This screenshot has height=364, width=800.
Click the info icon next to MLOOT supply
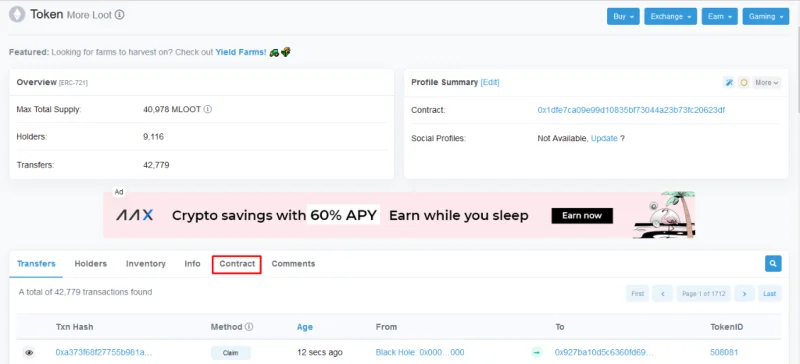pyautogui.click(x=208, y=109)
